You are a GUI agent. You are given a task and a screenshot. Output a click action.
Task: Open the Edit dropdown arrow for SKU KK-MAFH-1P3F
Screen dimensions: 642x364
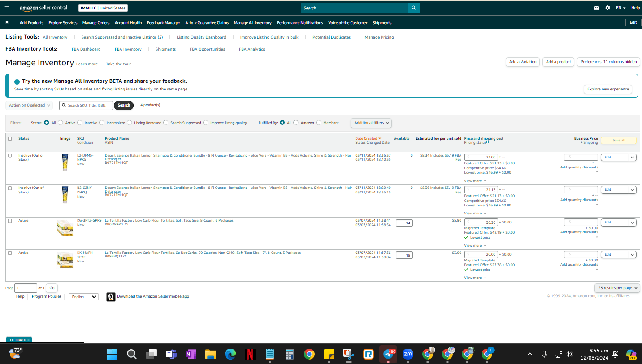[x=633, y=254]
